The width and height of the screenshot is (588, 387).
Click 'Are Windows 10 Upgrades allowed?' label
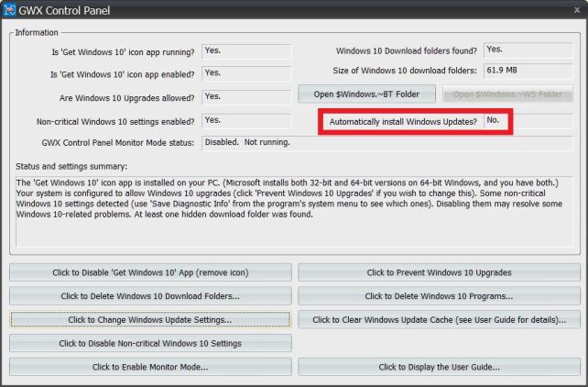[126, 98]
